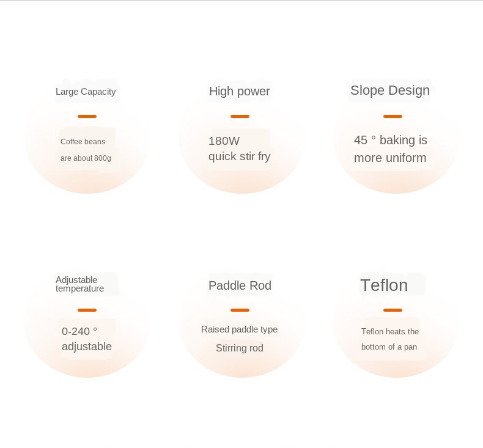Select the orange bar under Paddle Rod
The width and height of the screenshot is (483, 448).
coord(240,310)
